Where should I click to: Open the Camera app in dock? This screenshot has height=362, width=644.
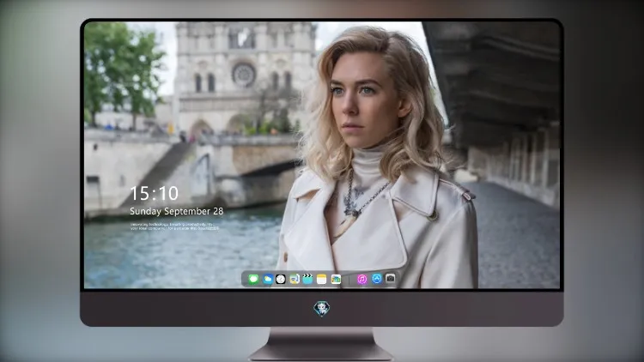click(x=390, y=278)
